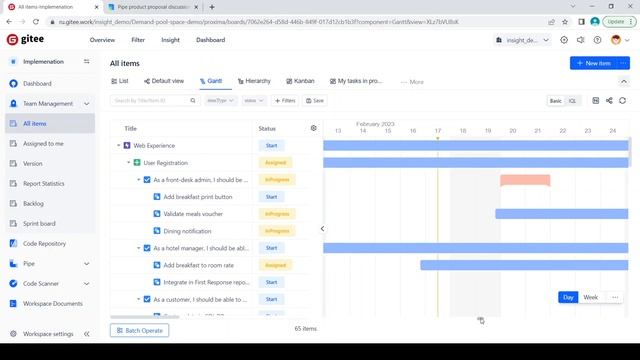Toggle checkbox for hotel manager story
The height and width of the screenshot is (360, 640).
147,248
